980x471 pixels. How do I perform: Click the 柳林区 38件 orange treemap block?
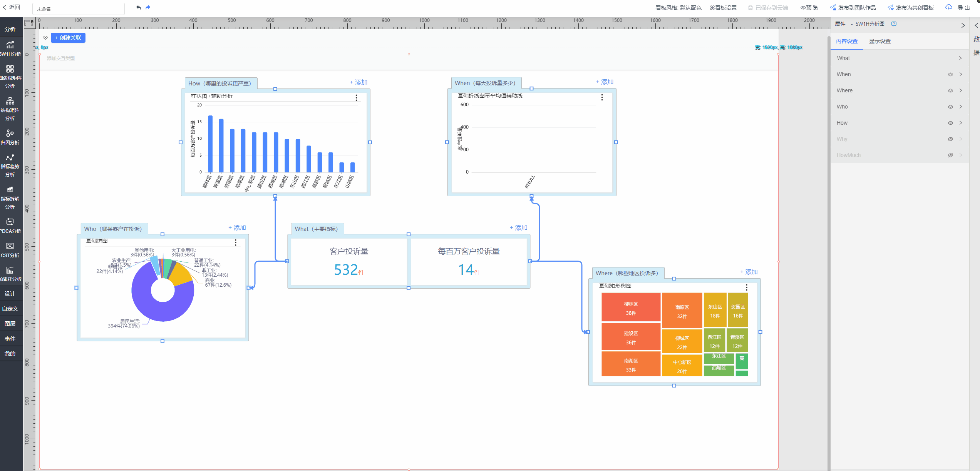click(x=631, y=307)
